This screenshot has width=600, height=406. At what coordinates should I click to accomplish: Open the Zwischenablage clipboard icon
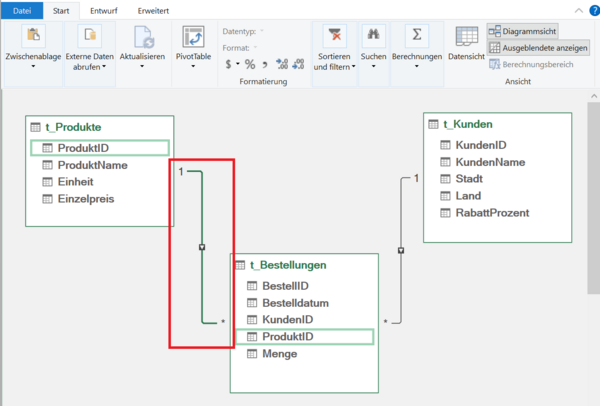35,38
